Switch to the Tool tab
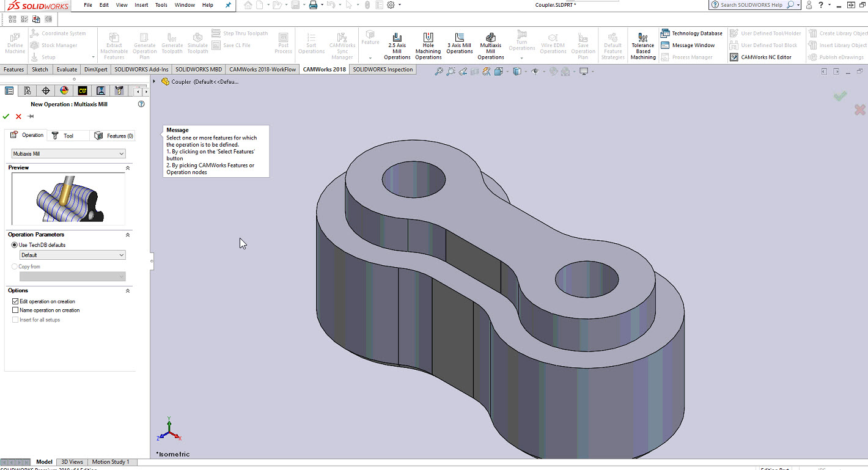 coord(68,136)
